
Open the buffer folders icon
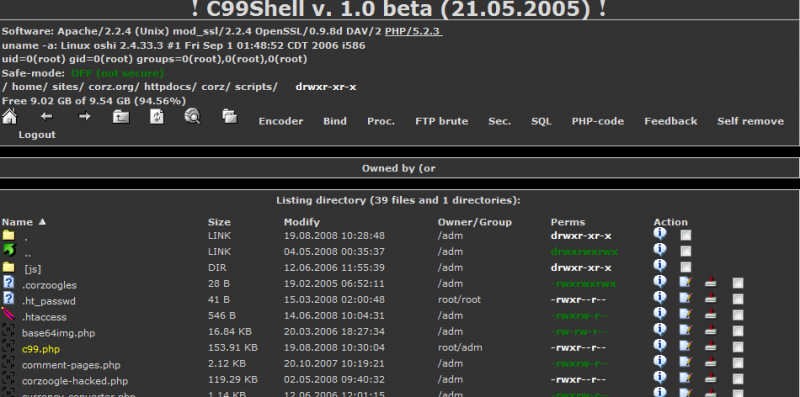tap(230, 116)
